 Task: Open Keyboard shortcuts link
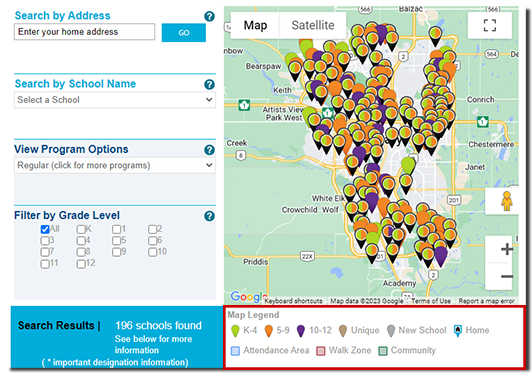293,301
